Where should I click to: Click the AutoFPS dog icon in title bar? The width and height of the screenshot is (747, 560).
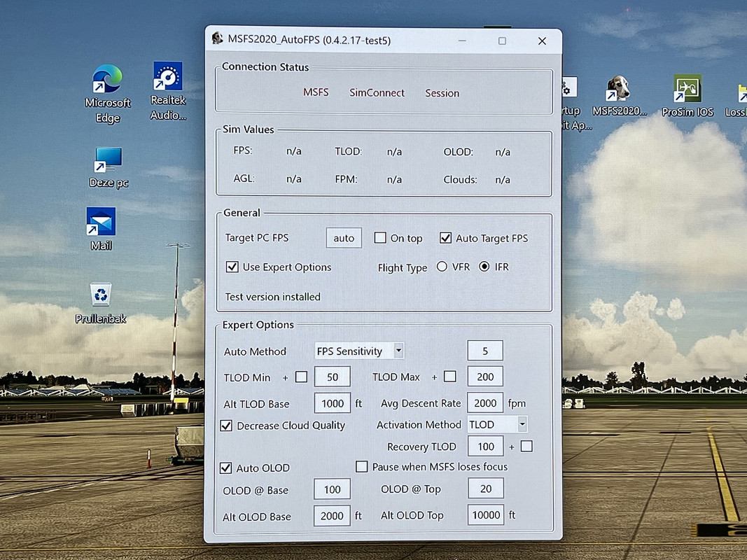[218, 38]
